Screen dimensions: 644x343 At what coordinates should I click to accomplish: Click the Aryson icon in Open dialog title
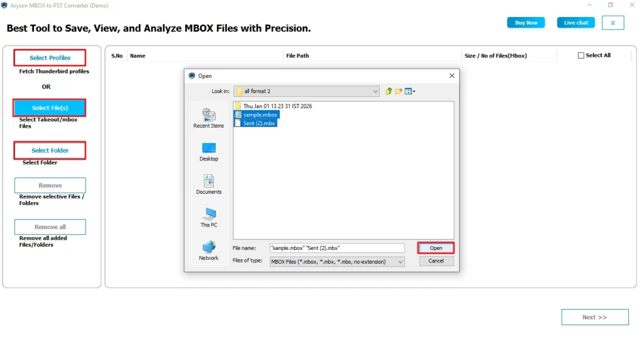tap(192, 76)
